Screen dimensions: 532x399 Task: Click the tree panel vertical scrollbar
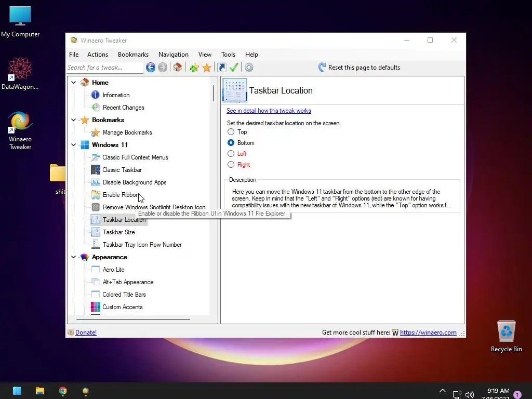(x=214, y=94)
